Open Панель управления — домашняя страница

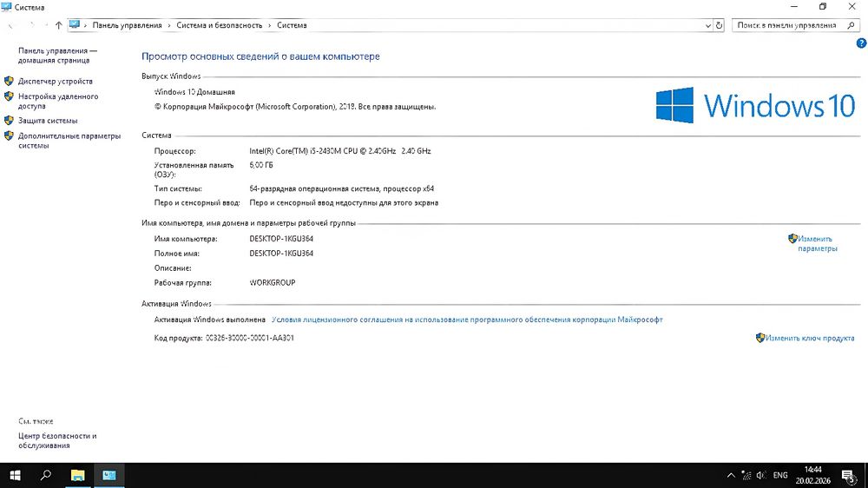coord(57,56)
